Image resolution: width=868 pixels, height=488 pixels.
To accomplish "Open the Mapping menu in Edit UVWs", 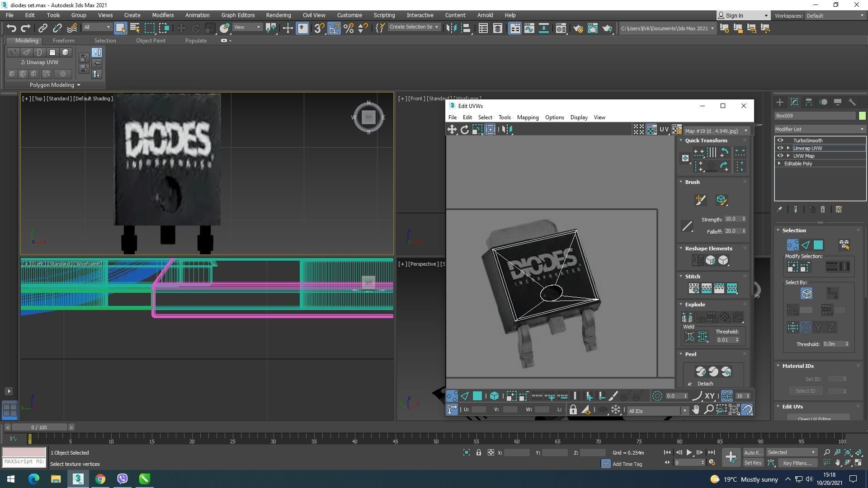I will point(528,117).
